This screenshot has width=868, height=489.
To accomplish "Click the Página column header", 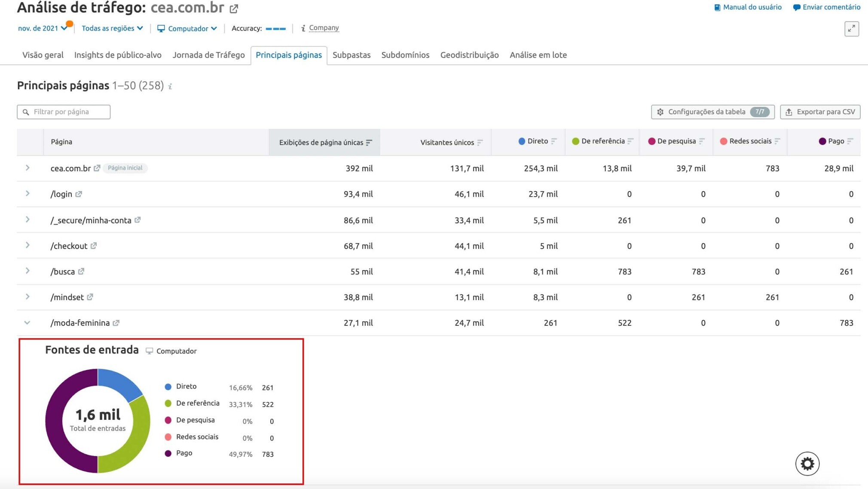I will [x=61, y=142].
